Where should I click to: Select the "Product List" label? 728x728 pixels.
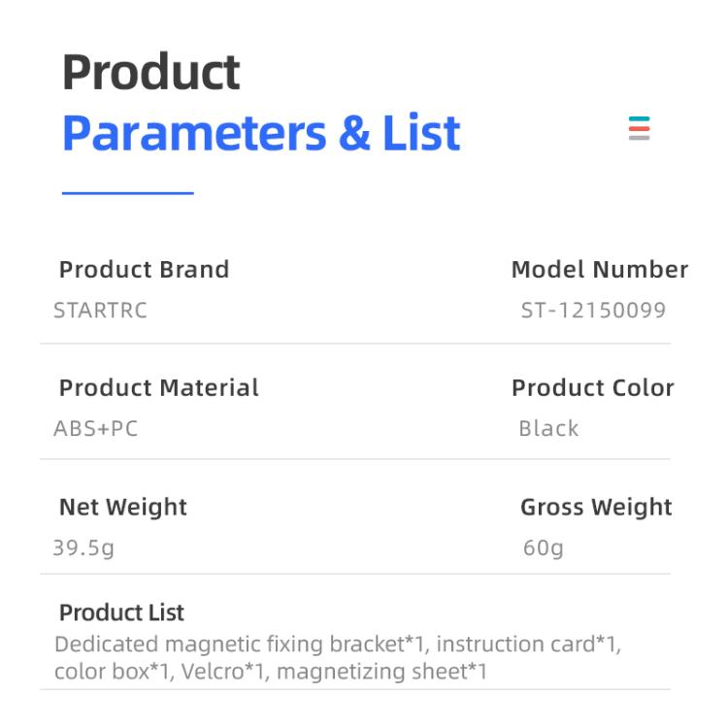[x=121, y=612]
